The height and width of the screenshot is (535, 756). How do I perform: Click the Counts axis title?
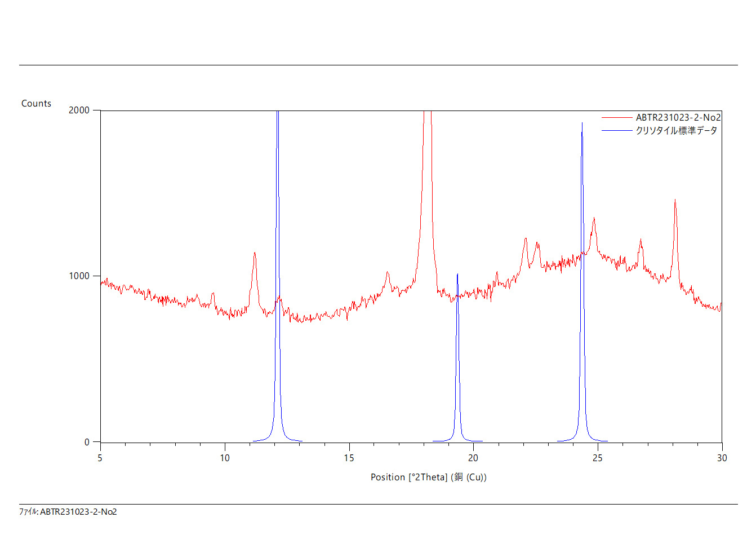point(36,103)
